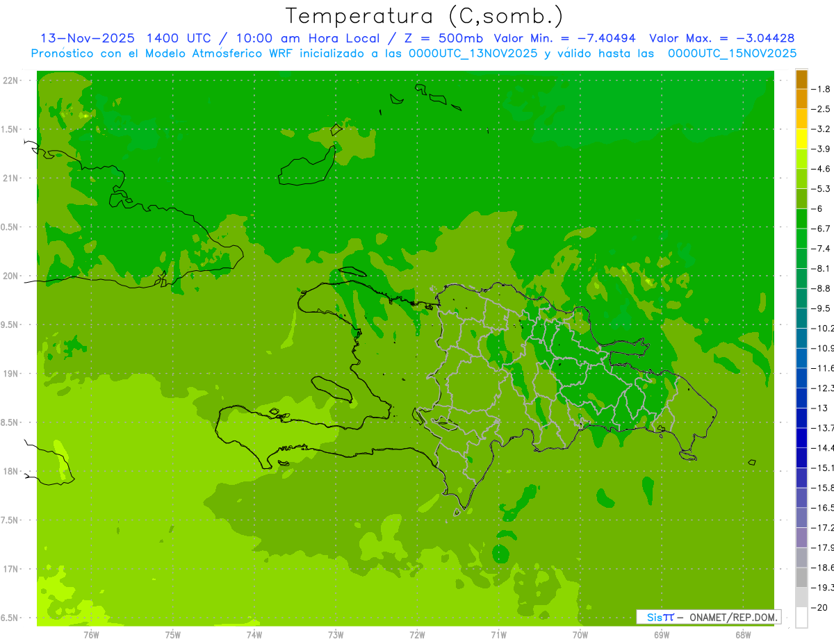Click the '73W' longitude label

click(336, 634)
